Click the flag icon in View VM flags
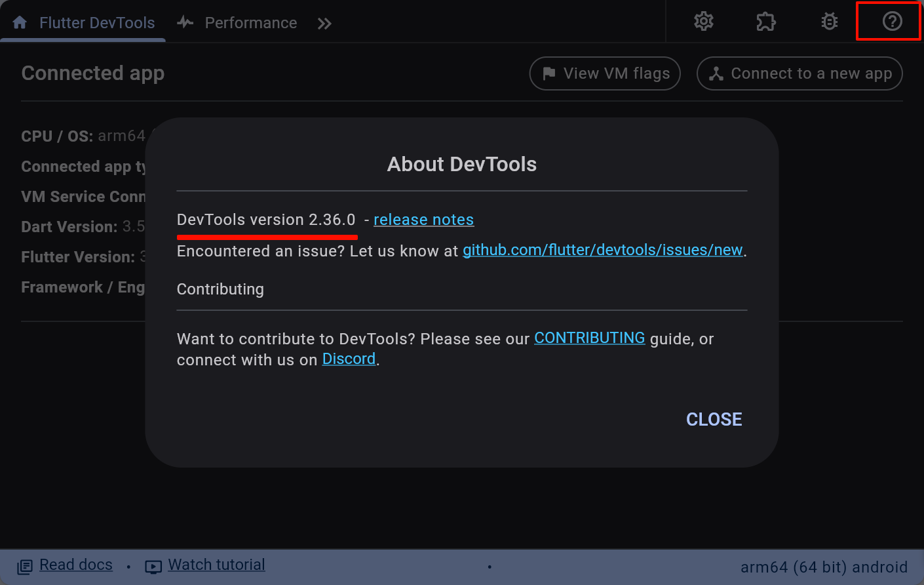Screen dimensions: 924x585 point(549,73)
